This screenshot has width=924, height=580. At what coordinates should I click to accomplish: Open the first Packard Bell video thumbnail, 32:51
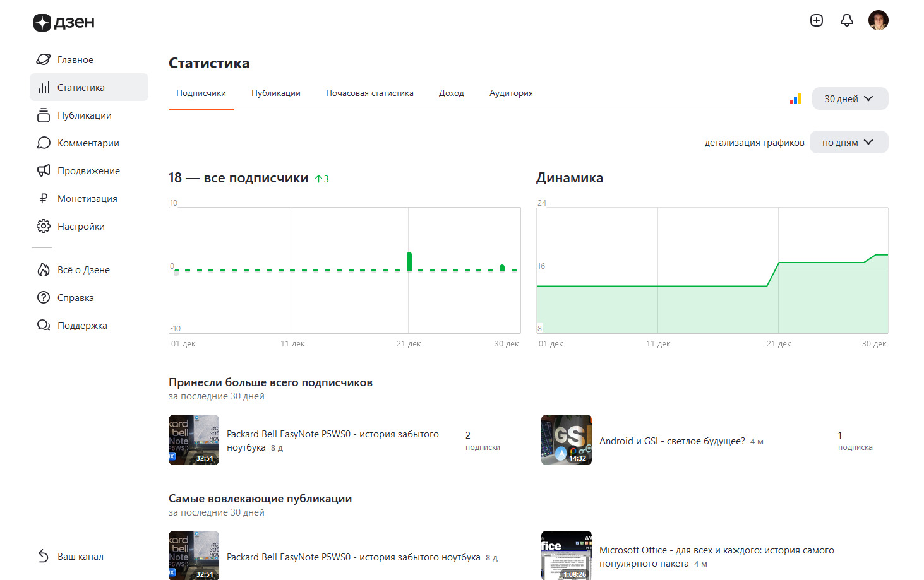[x=194, y=440]
